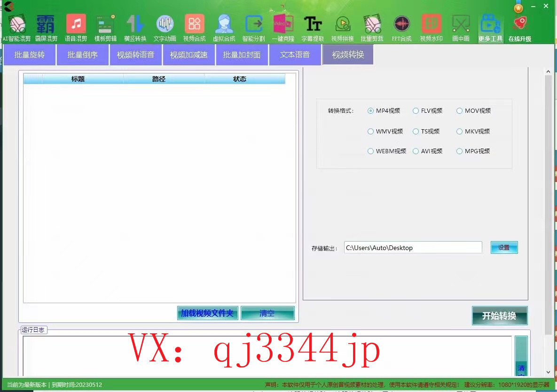
Task: Click the 存储输出 path field
Action: tap(413, 248)
